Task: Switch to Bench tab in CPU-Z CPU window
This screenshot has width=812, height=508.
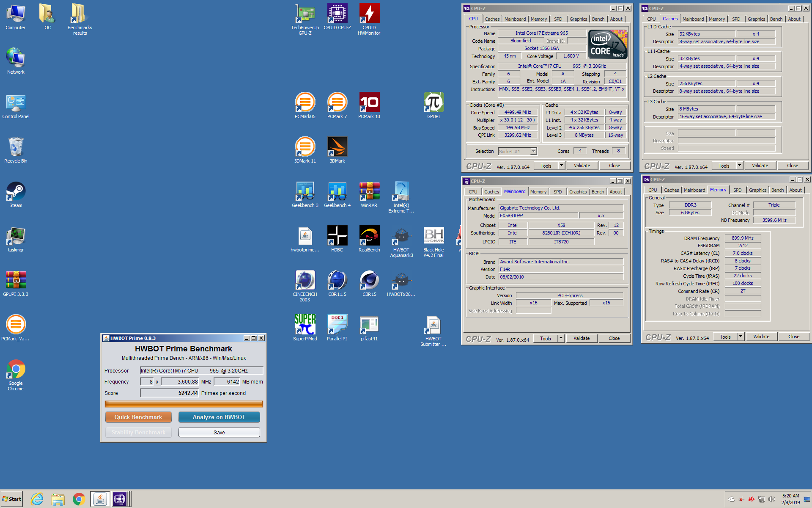Action: pyautogui.click(x=598, y=19)
